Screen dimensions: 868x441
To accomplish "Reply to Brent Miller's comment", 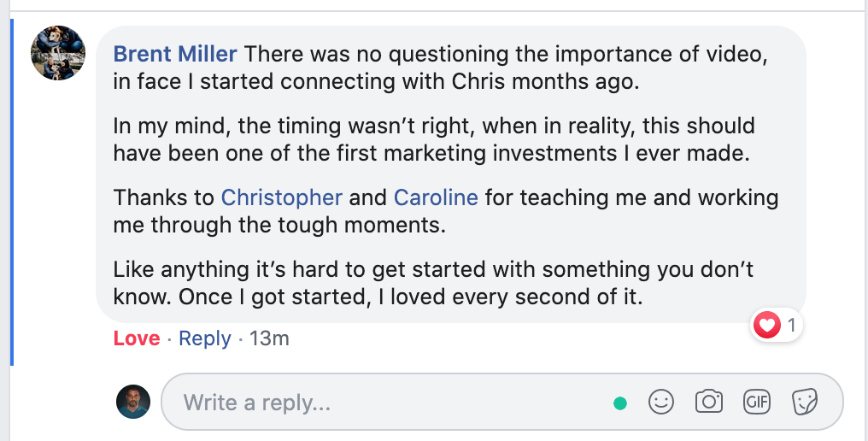I will pos(205,338).
